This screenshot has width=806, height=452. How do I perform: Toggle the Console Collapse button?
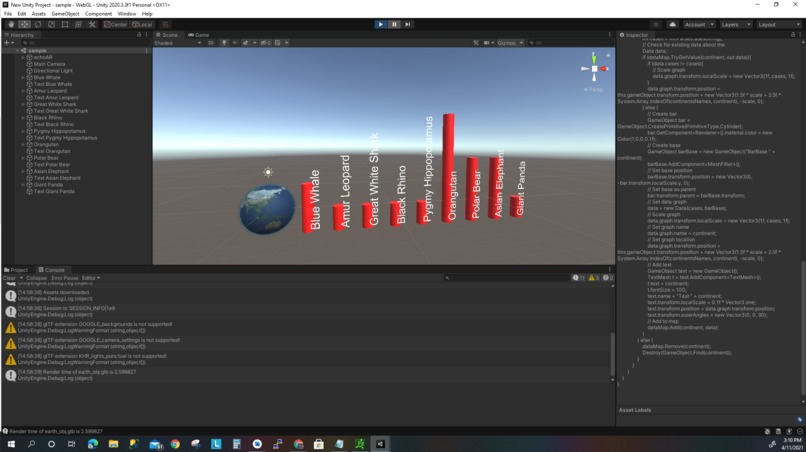click(36, 278)
